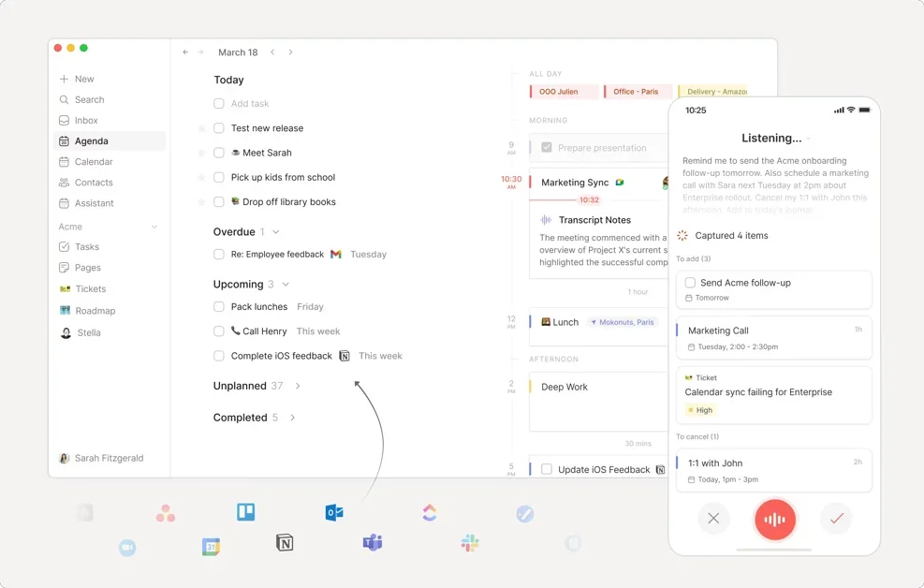Viewport: 924px width, 588px height.
Task: Open the Marketing Sync event
Action: click(575, 183)
